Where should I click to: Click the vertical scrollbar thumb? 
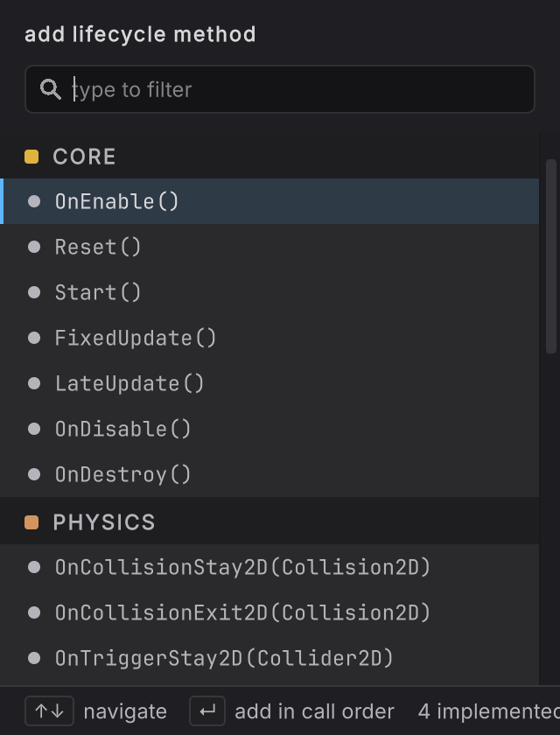point(551,256)
